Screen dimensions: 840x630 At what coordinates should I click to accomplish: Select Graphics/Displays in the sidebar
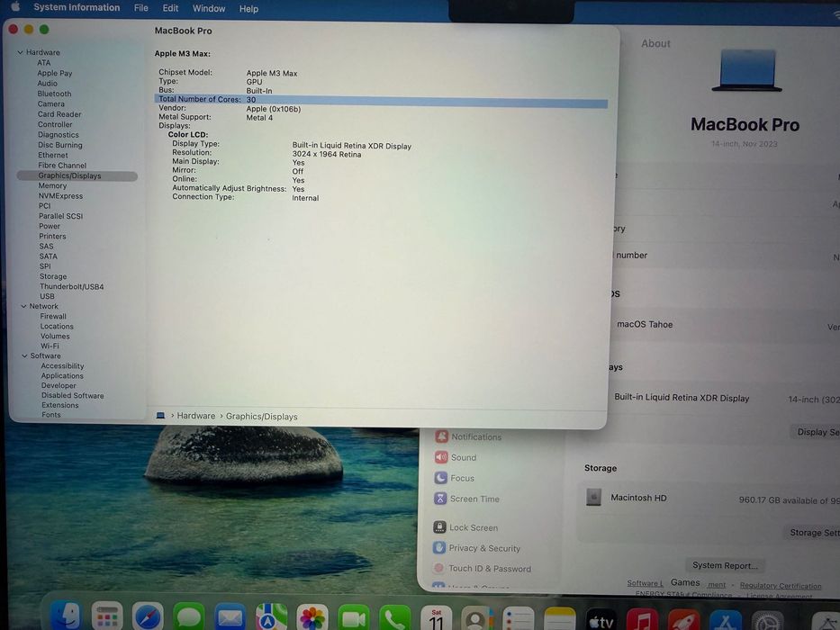pyautogui.click(x=77, y=175)
